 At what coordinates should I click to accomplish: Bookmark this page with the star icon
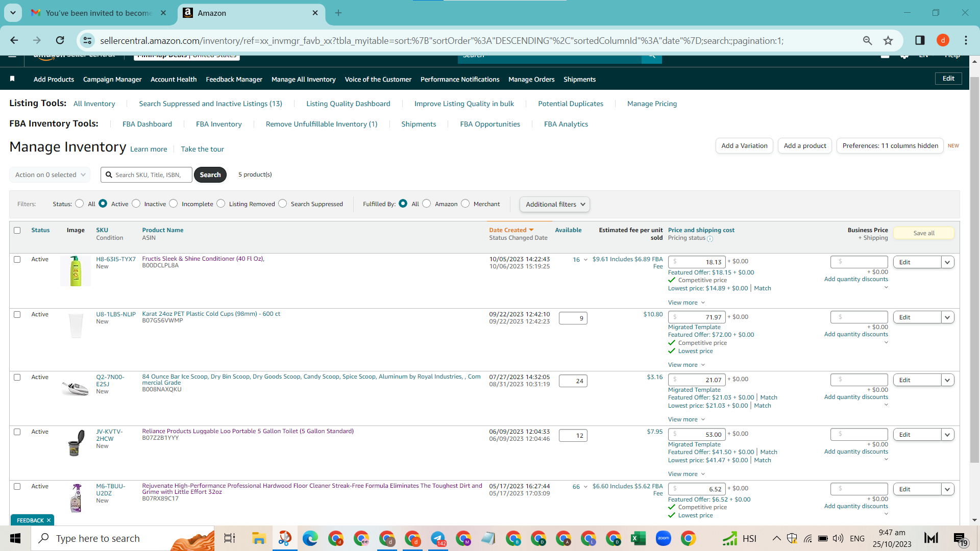coord(888,40)
